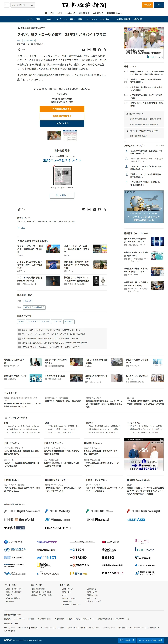This screenshot has width=168, height=644.
Task: Open the 日経会社情報 menu item
Action: [x=84, y=13]
